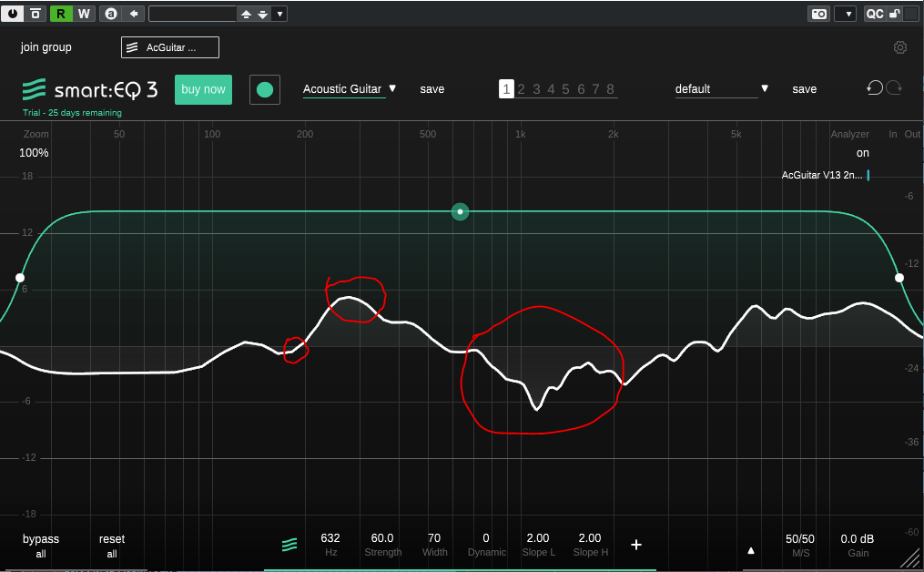
Task: Click the plugin power bypass icon
Action: point(14,13)
